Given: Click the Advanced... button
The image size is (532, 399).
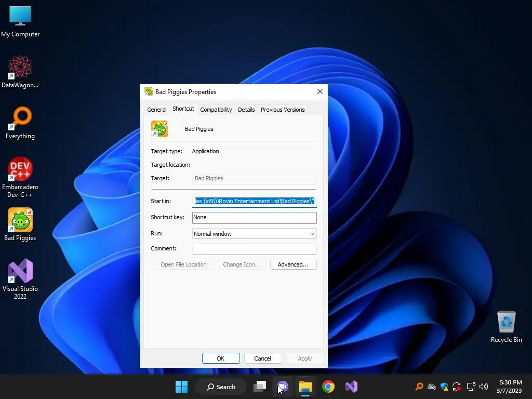Looking at the screenshot, I should [293, 264].
